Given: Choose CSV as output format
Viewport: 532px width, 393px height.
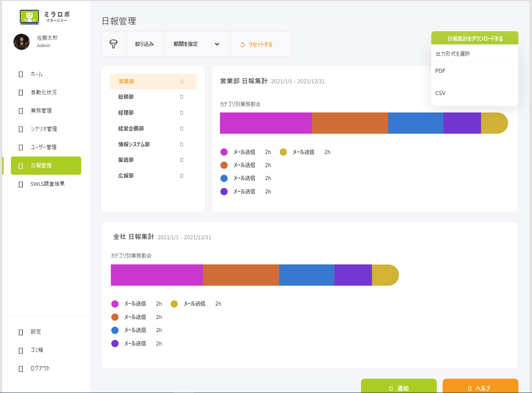Looking at the screenshot, I should (441, 93).
